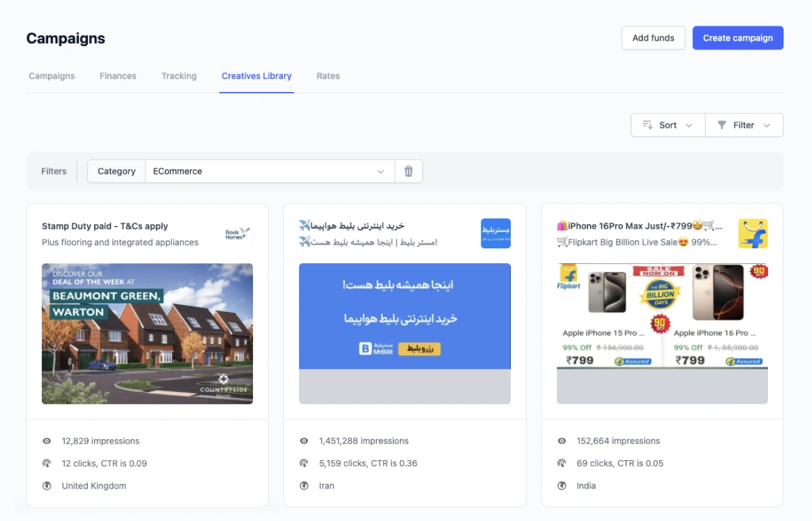The image size is (812, 521).
Task: Click the Add funds button
Action: 653,38
